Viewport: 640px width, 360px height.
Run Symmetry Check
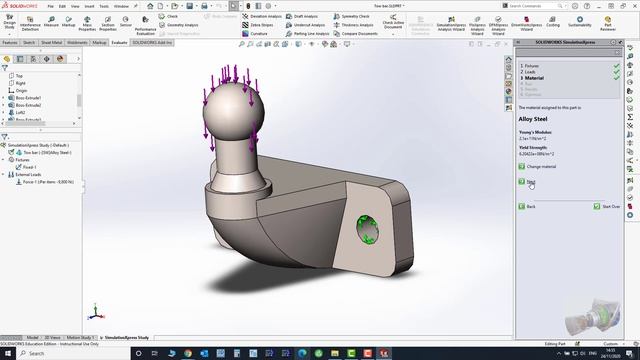(351, 16)
